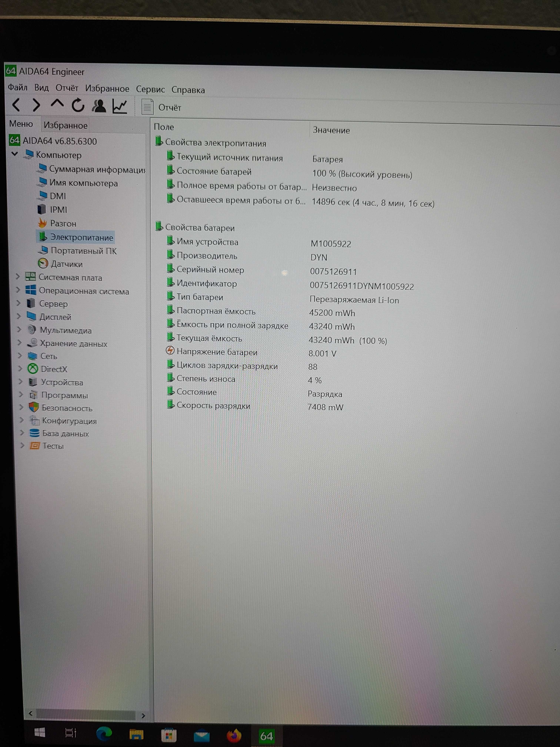This screenshot has height=747, width=560.
Task: Expand the Операционная система node
Action: [18, 290]
